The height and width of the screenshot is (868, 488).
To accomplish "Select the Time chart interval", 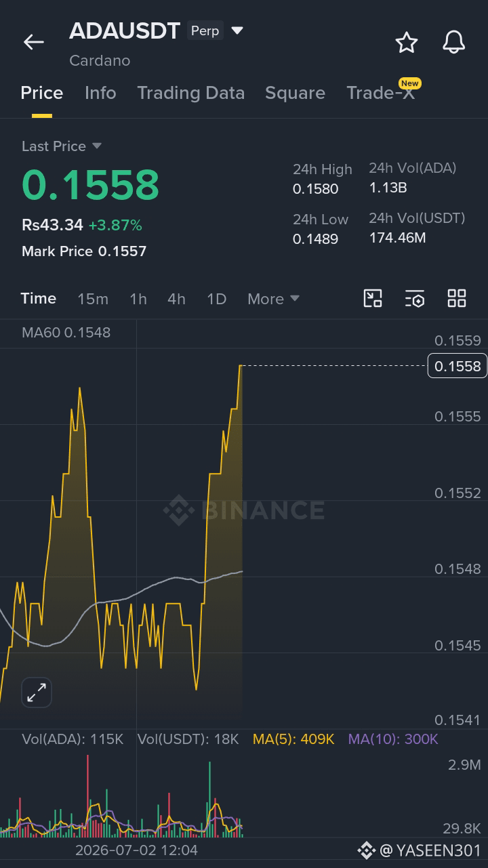I will [39, 298].
